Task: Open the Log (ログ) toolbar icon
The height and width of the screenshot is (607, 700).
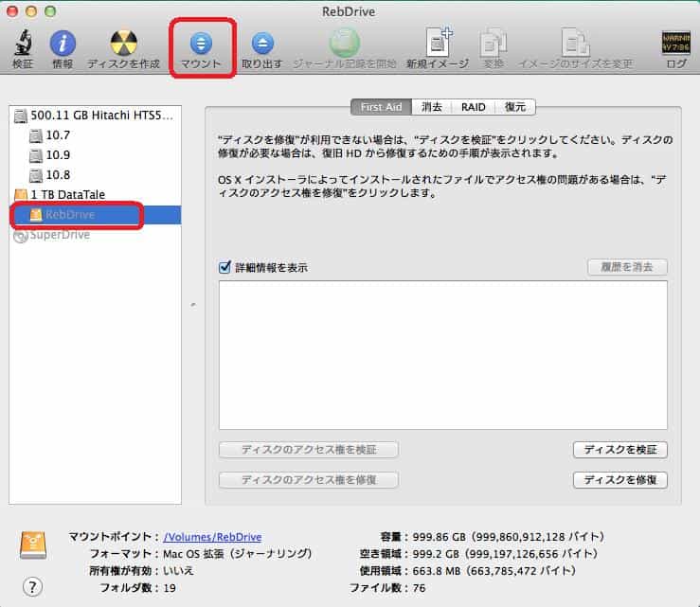Action: pos(676,44)
